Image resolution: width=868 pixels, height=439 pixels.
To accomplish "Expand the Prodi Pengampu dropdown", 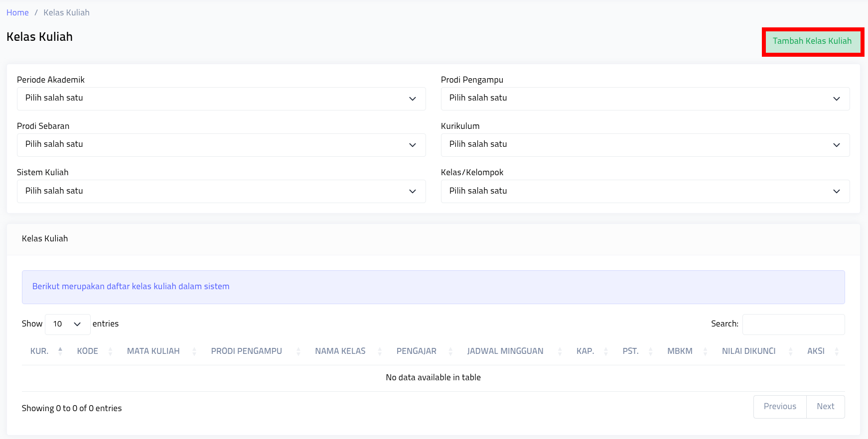I will [645, 99].
